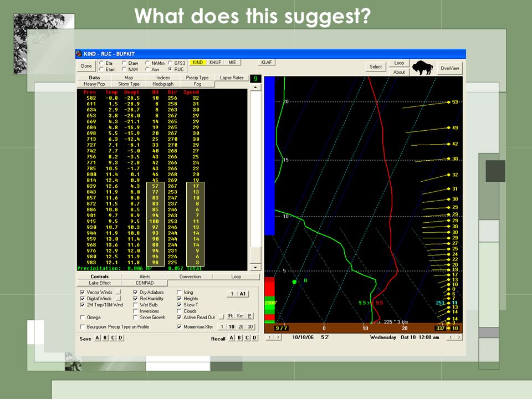Image resolution: width=532 pixels, height=399 pixels.
Task: Step forward with arrow beside 10/18/06
Action: 278,337
